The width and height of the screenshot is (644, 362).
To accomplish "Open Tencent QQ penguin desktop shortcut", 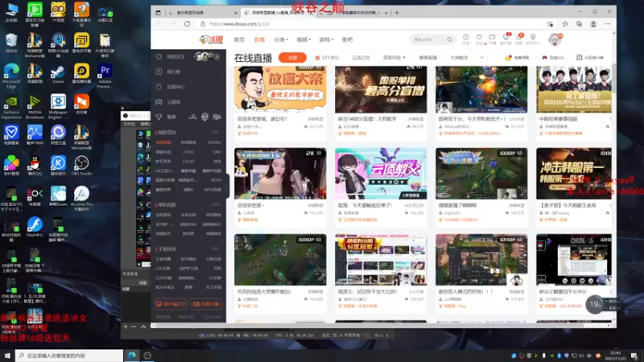I will point(35,166).
